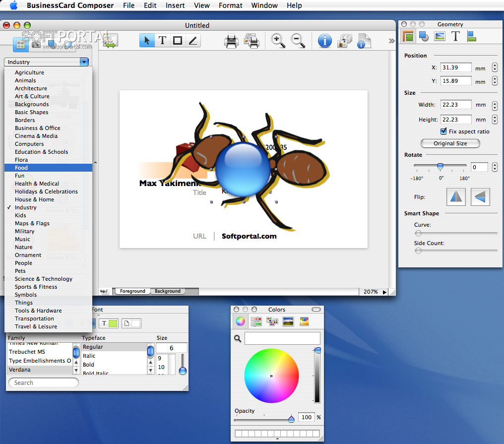
Task: Open the Format menu
Action: [x=230, y=5]
